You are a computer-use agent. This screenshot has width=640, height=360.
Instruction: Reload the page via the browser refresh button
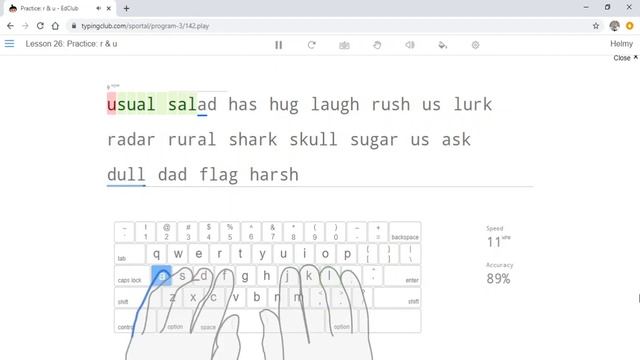[40, 26]
